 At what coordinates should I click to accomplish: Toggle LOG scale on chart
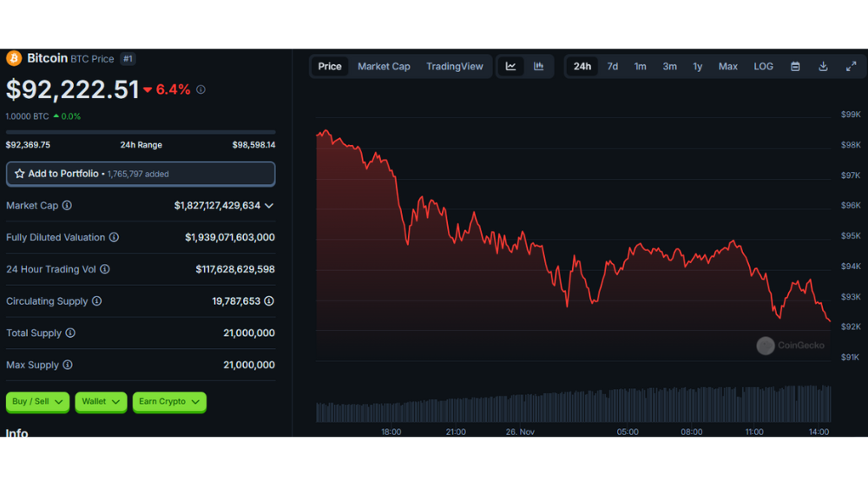[763, 67]
